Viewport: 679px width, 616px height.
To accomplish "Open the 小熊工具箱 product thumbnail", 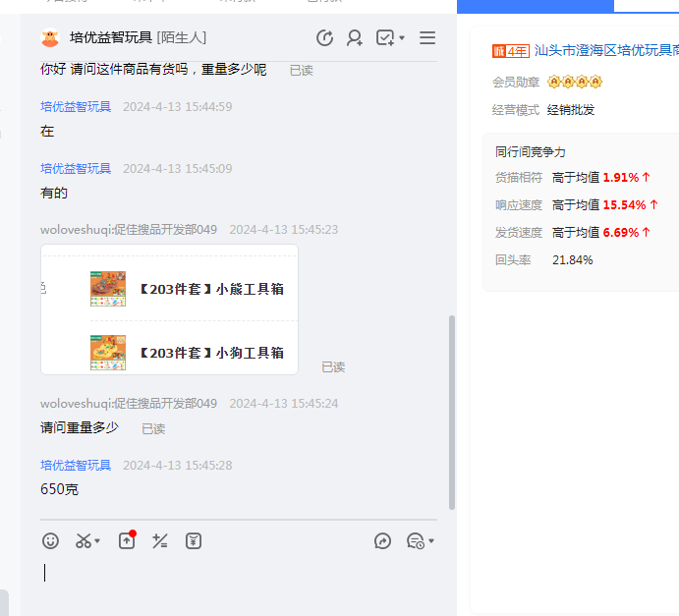I will click(108, 289).
